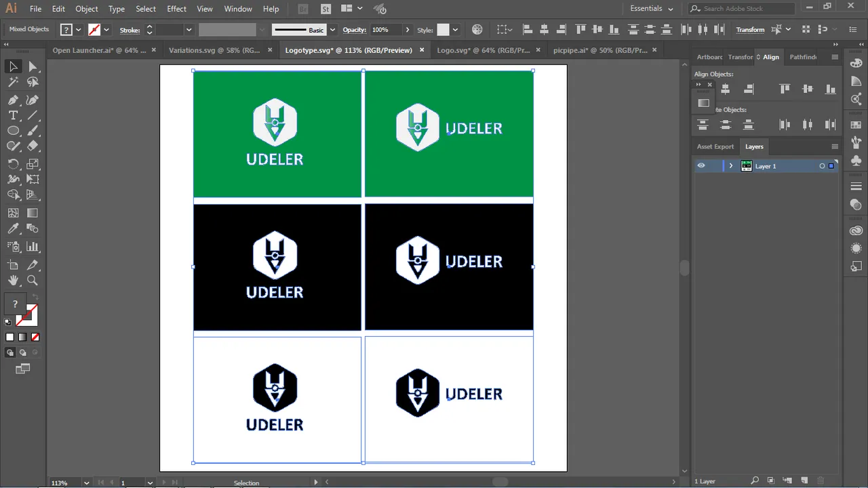The image size is (868, 488).
Task: Select the Paintbrush tool
Action: (33, 131)
